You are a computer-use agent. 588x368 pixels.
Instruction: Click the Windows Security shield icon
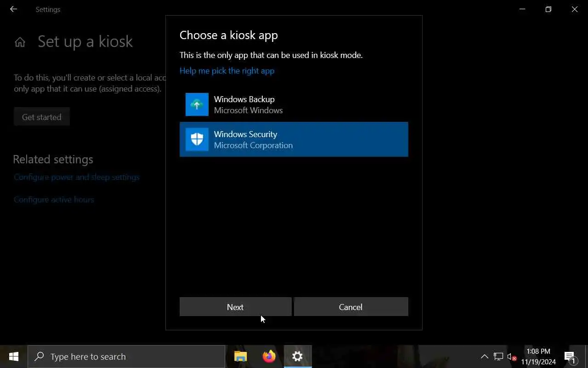(197, 139)
